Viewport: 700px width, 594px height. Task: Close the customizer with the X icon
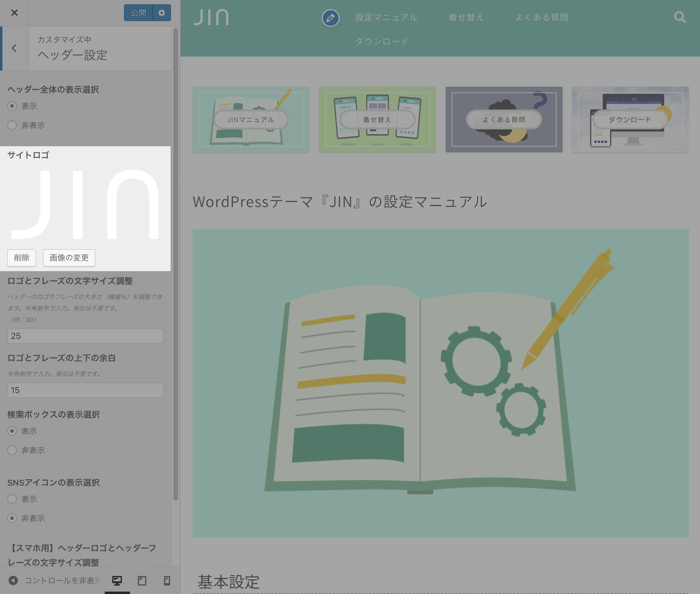pos(14,13)
